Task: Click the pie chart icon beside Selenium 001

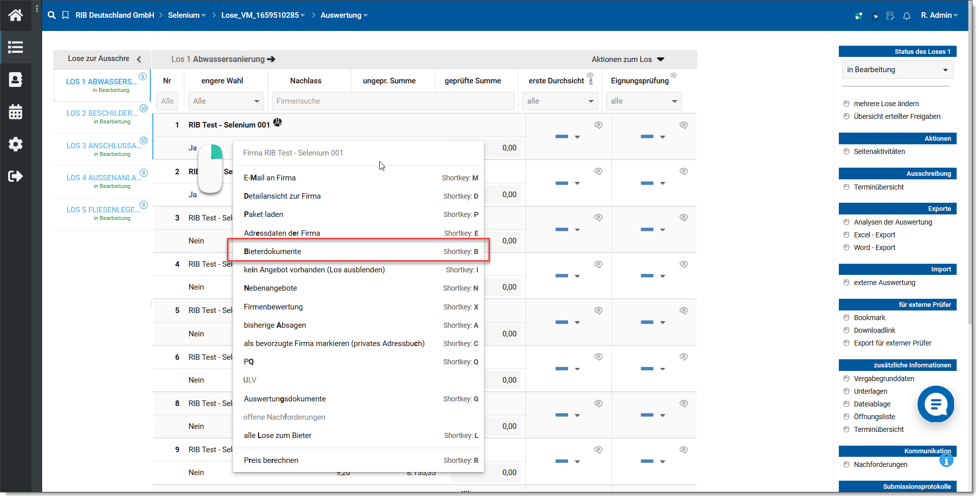Action: click(x=278, y=122)
